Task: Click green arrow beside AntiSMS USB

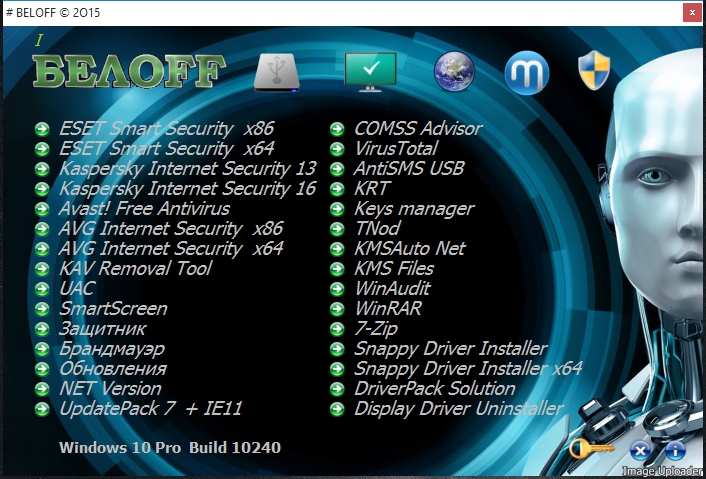Action: (337, 169)
